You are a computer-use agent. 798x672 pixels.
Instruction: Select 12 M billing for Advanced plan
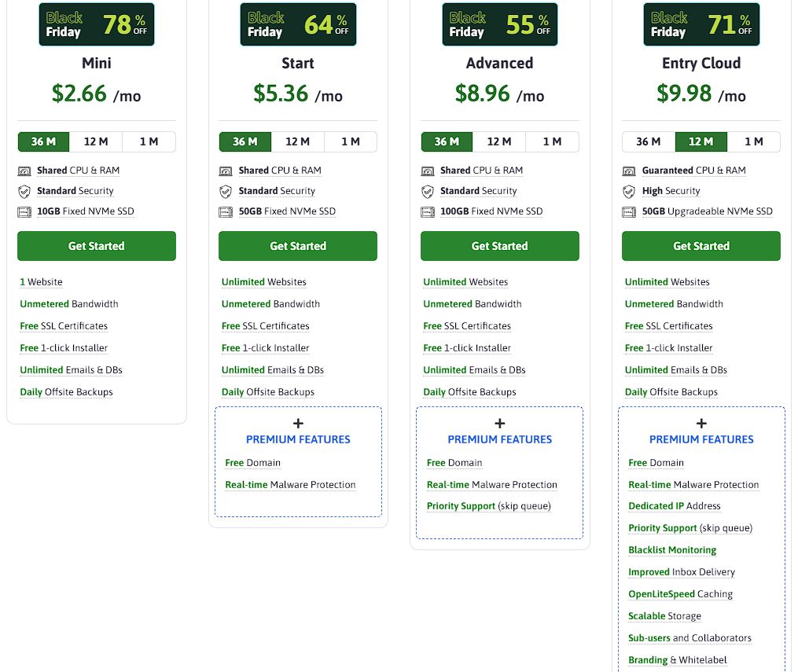click(x=499, y=141)
